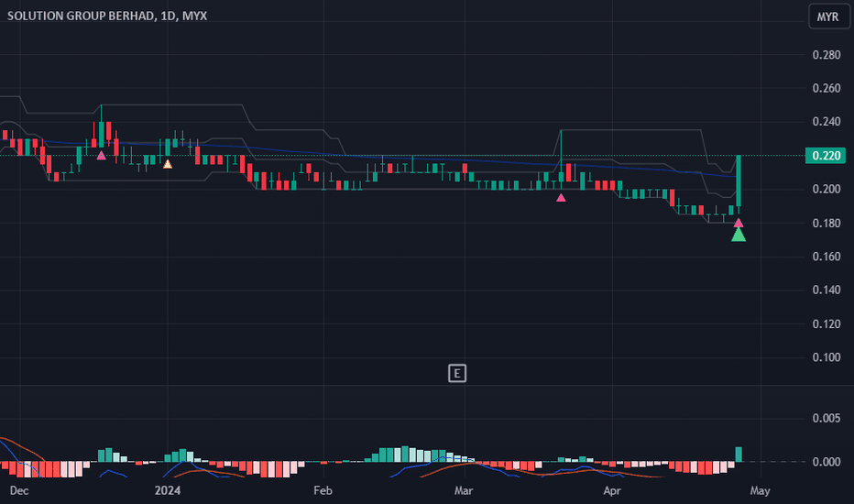Click the Mar time axis label
The image size is (854, 504).
[464, 490]
